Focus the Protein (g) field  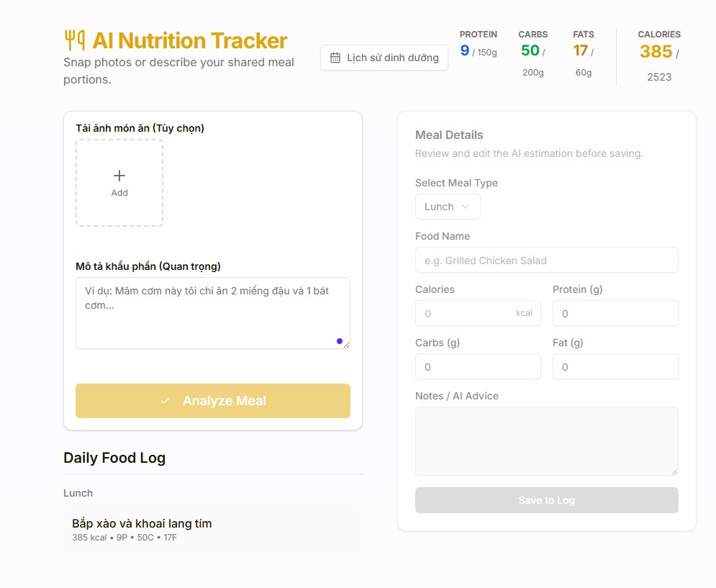pos(615,313)
